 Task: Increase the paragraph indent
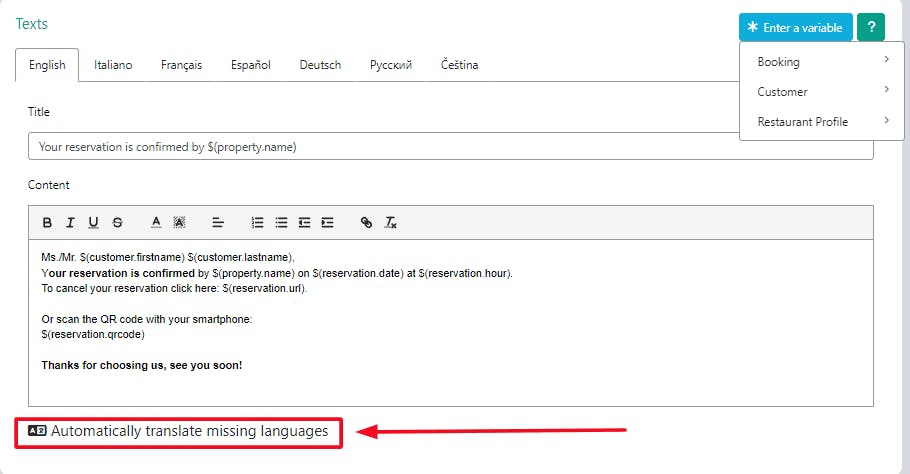(328, 222)
